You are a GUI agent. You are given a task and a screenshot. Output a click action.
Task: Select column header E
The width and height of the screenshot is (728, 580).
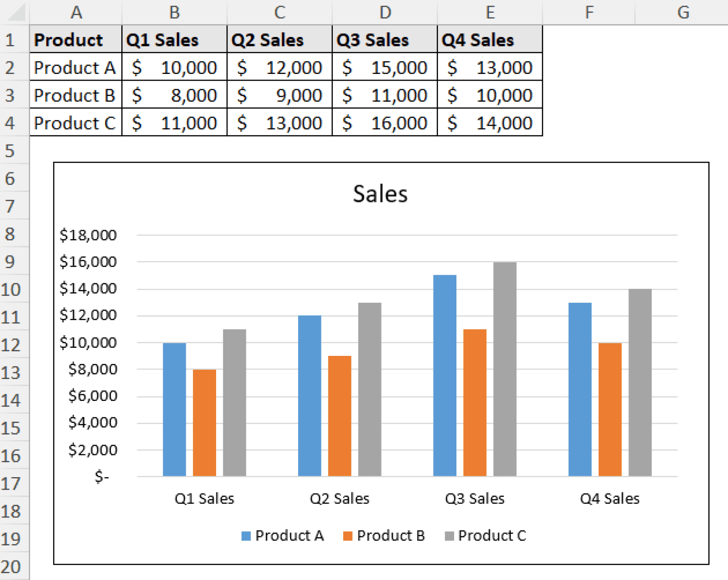pos(490,13)
